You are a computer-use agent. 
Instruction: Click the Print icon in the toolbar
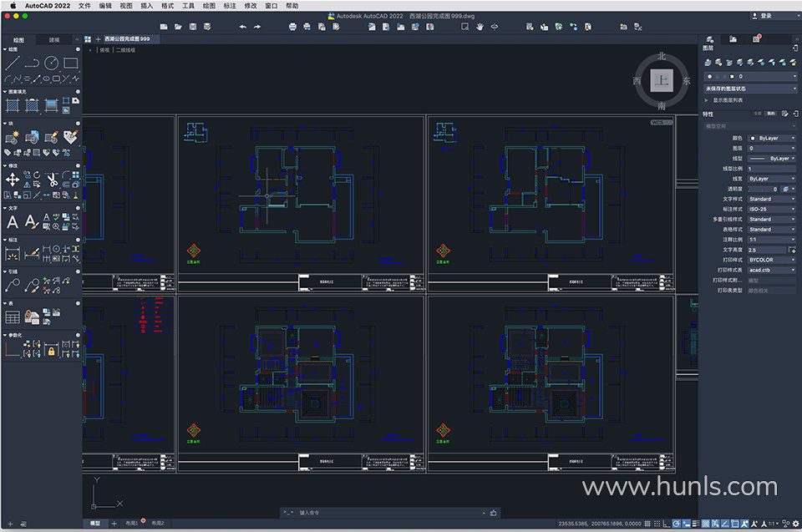(x=292, y=27)
